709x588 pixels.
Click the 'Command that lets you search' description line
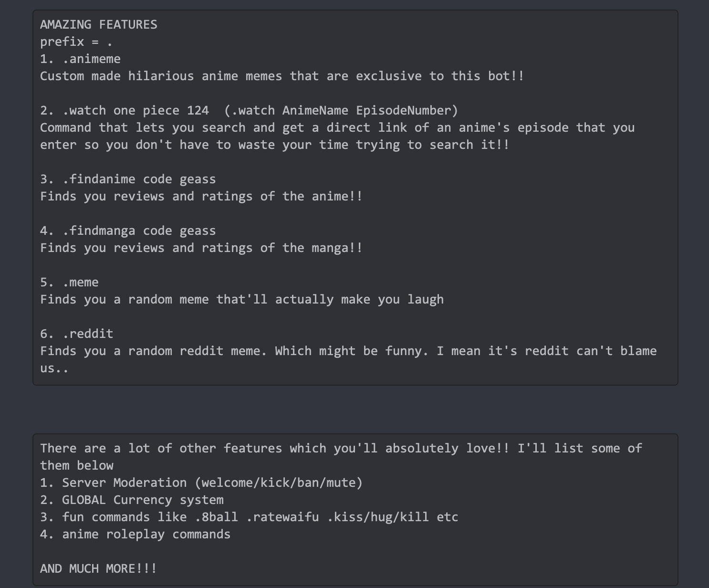(337, 127)
